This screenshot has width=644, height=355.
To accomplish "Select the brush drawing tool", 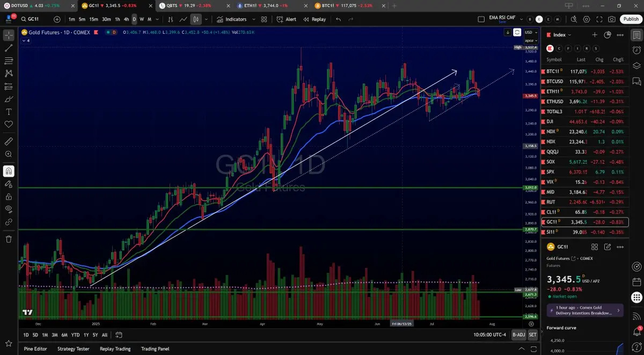I will point(9,99).
